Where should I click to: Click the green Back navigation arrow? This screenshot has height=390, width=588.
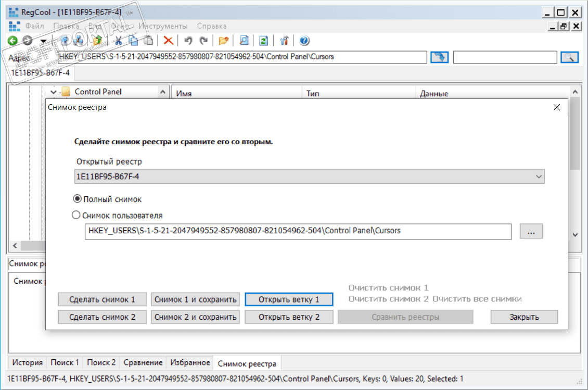coord(13,41)
